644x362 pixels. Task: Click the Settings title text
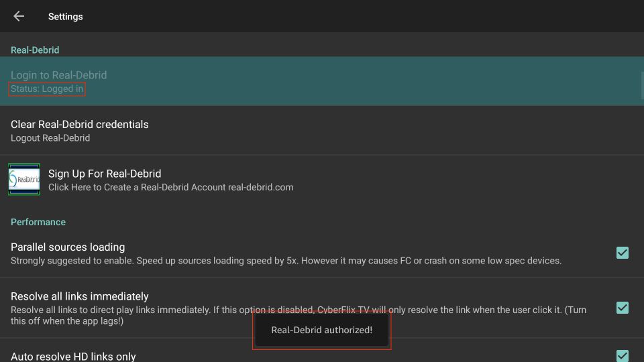66,16
